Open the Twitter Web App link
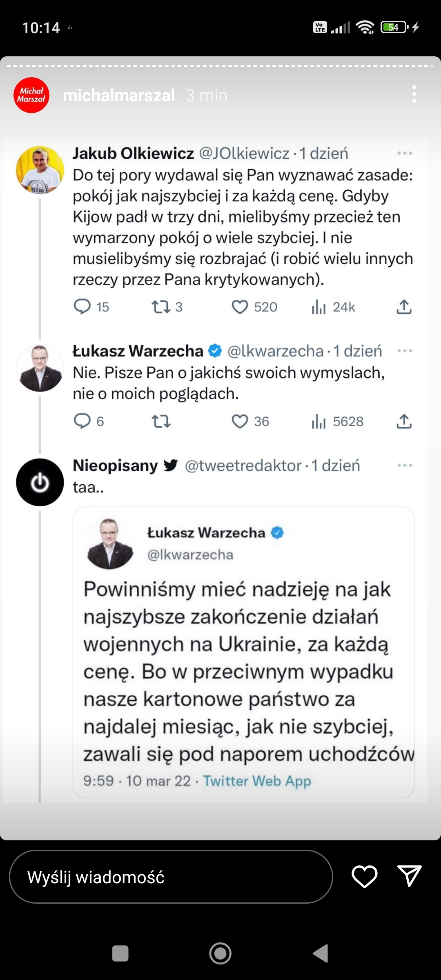This screenshot has height=980, width=441. (x=257, y=781)
